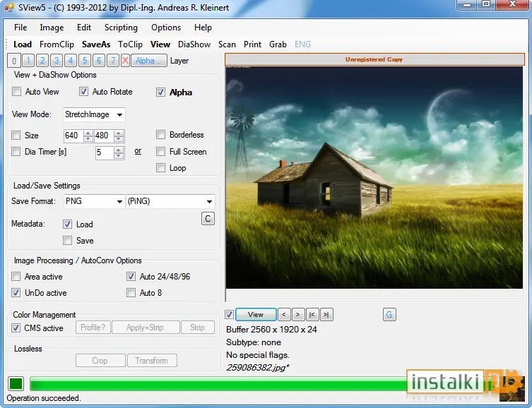The image size is (532, 408).
Task: Jump to first image with |< button
Action: click(312, 315)
